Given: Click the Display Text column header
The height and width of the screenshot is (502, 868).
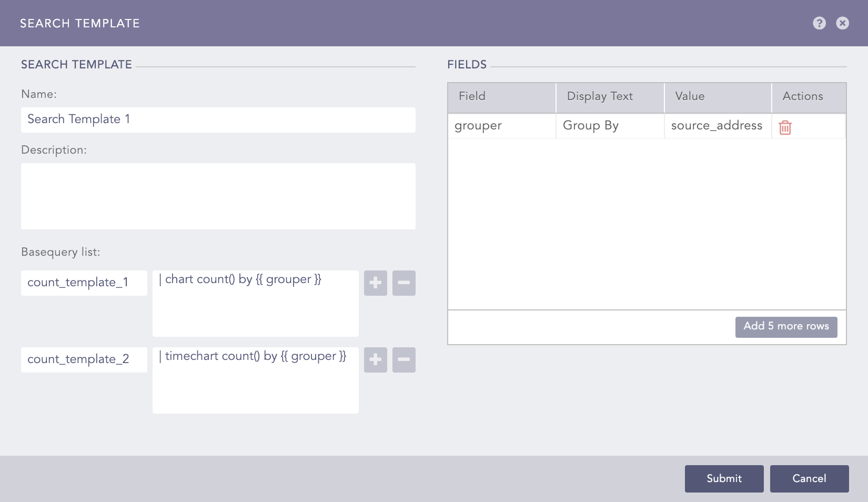Looking at the screenshot, I should click(610, 97).
